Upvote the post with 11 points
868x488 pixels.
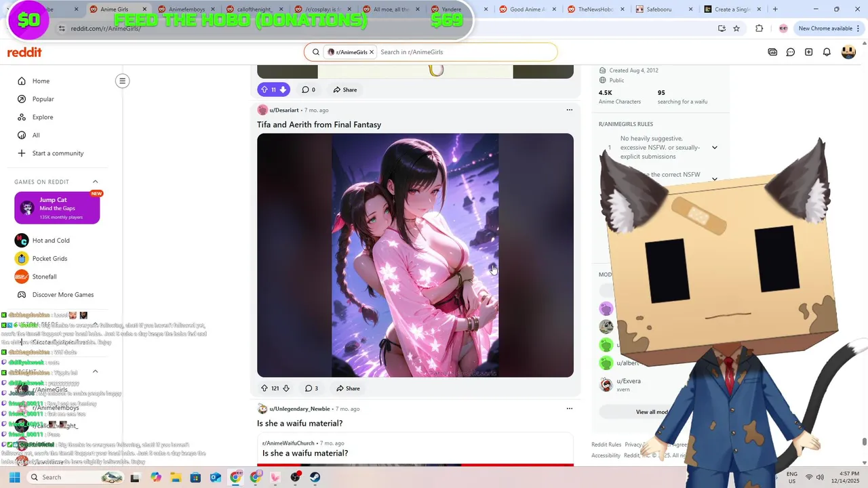(264, 89)
